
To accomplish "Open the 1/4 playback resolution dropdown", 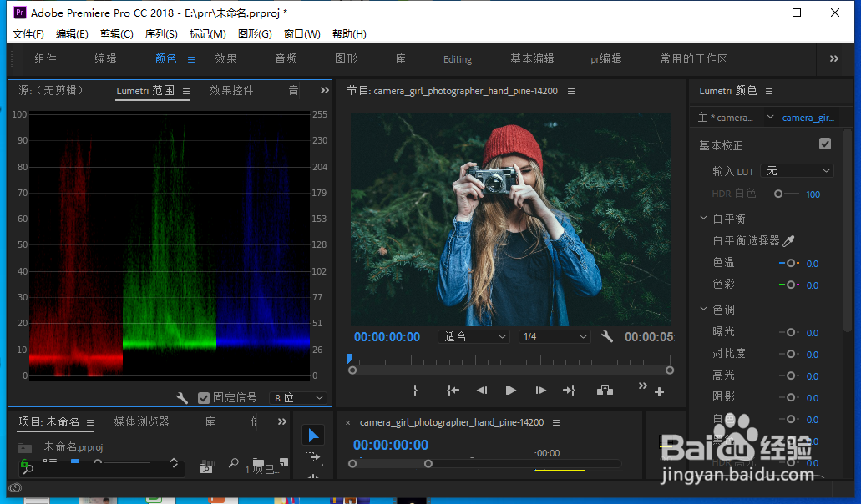I will 554,336.
